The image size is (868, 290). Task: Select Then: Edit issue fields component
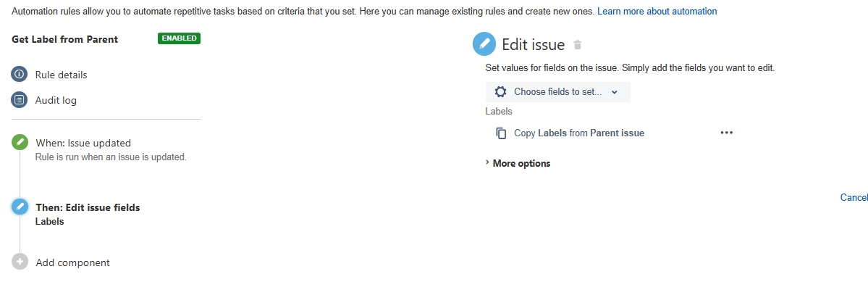click(x=88, y=208)
